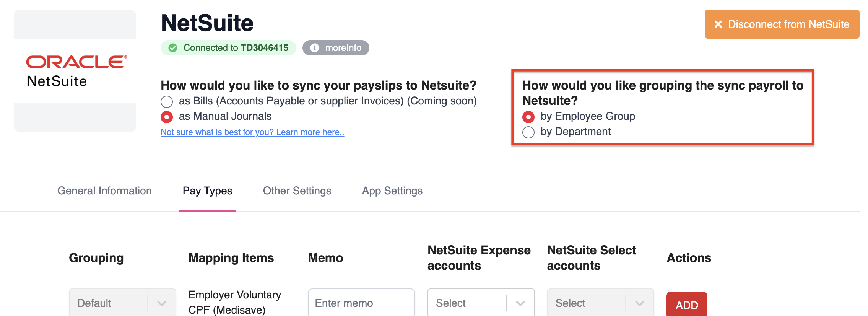Switch to the General Information tab
Image resolution: width=868 pixels, height=316 pixels.
[x=104, y=191]
